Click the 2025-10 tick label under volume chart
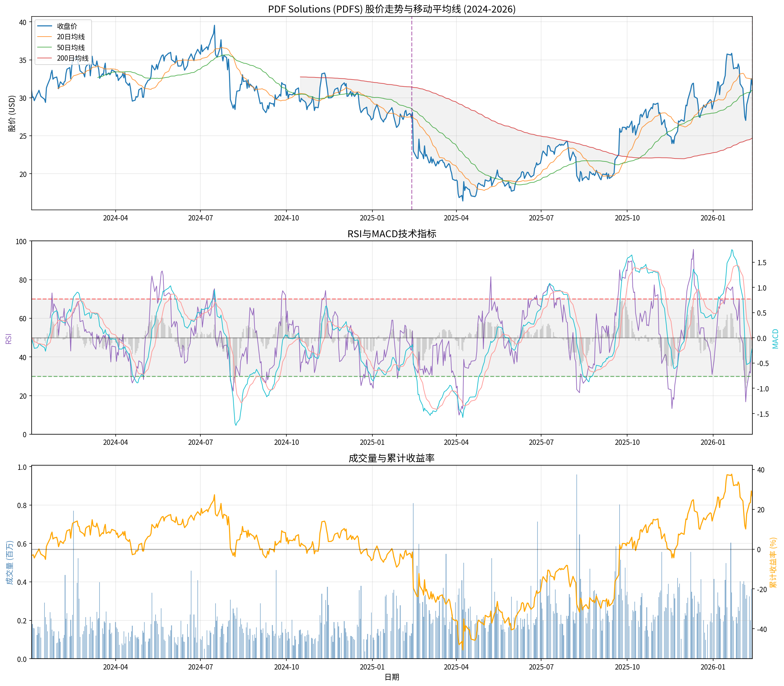Viewport: 784px width, 686px height. [x=627, y=667]
